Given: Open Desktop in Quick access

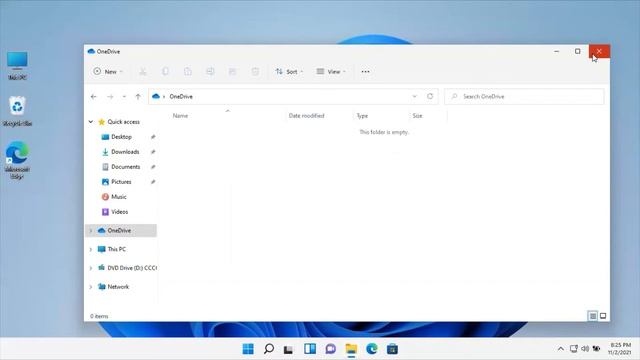Looking at the screenshot, I should (121, 137).
